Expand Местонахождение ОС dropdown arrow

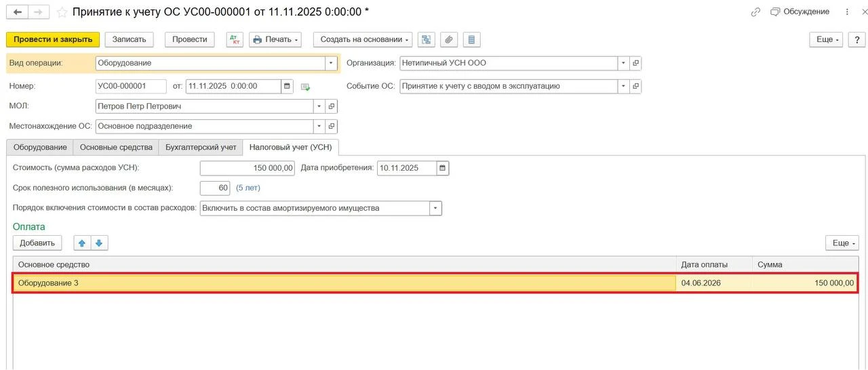(320, 126)
